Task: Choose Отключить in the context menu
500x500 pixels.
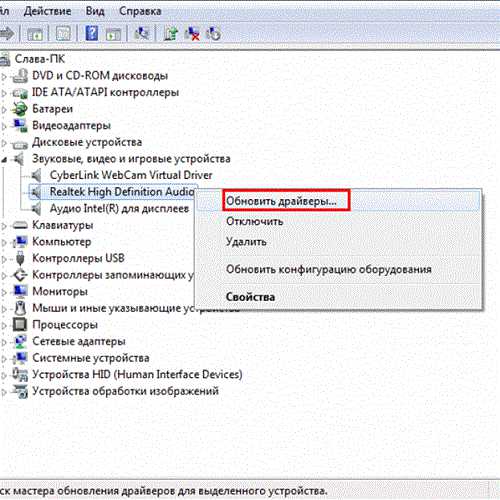Action: point(254,221)
